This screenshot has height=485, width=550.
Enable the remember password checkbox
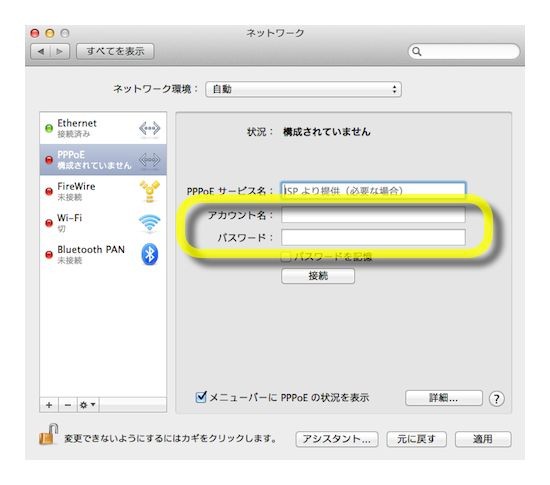pyautogui.click(x=286, y=257)
